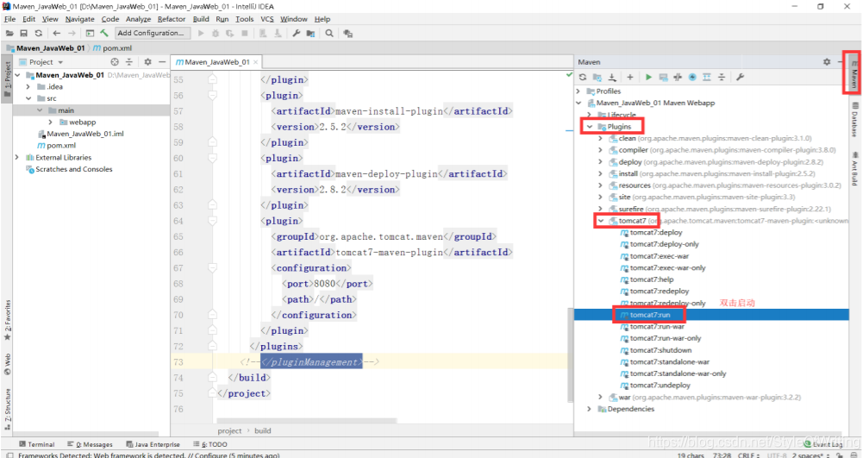Select tomcat7:undeploy goal
868x458 pixels.
[x=660, y=386]
